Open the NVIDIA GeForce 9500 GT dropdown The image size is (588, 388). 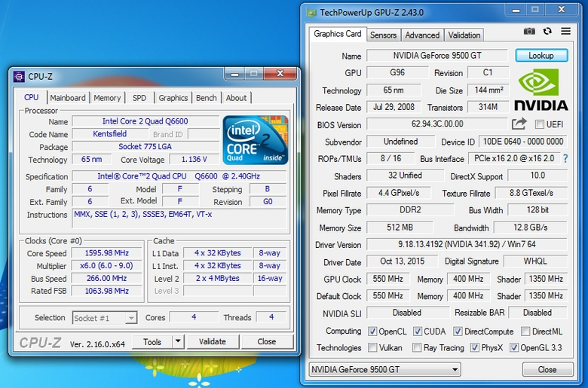(x=384, y=369)
